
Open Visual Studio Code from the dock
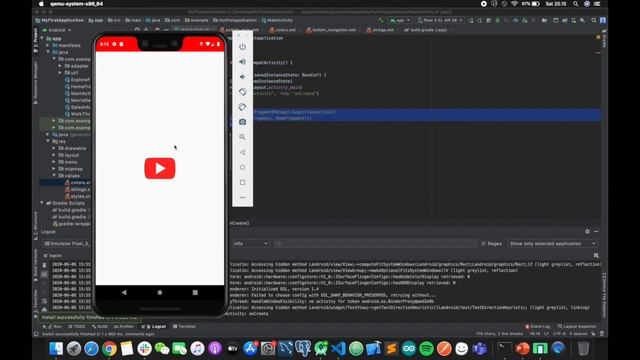(x=338, y=349)
